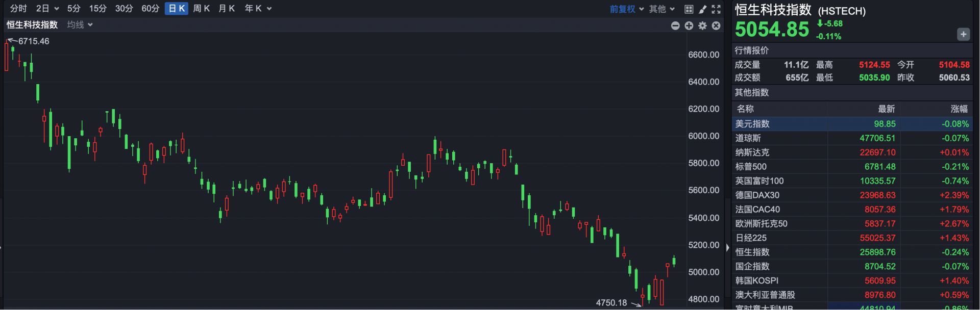Select the drawing brush tool

tap(702, 9)
